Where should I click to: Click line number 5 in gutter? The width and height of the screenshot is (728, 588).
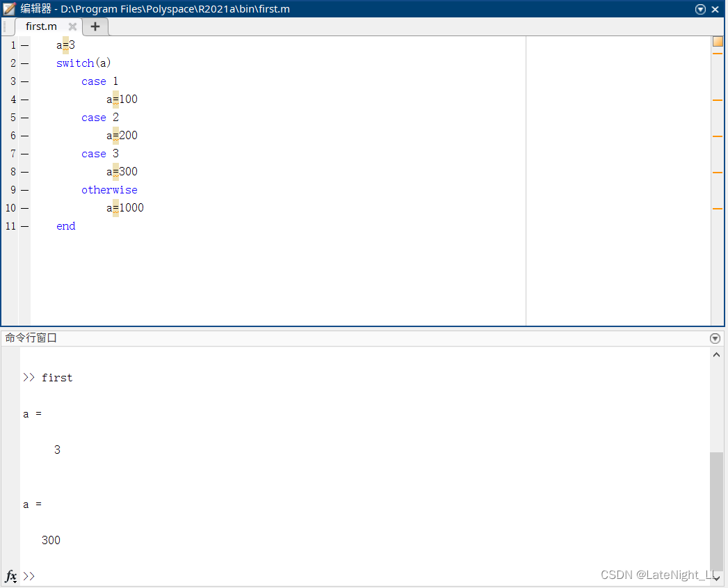[x=13, y=118]
